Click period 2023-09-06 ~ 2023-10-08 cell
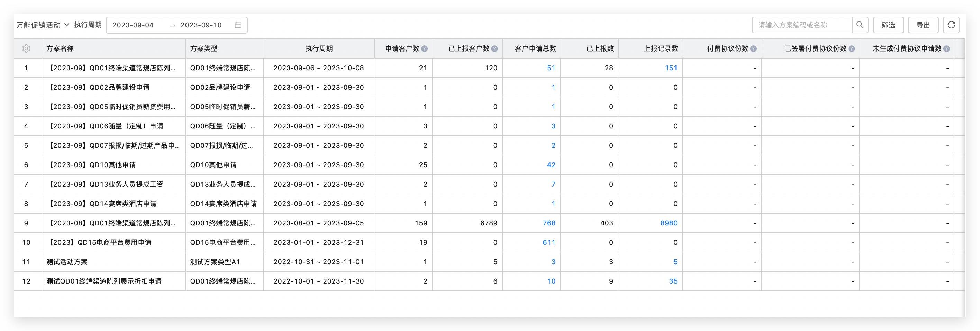The height and width of the screenshot is (331, 980). pyautogui.click(x=318, y=68)
